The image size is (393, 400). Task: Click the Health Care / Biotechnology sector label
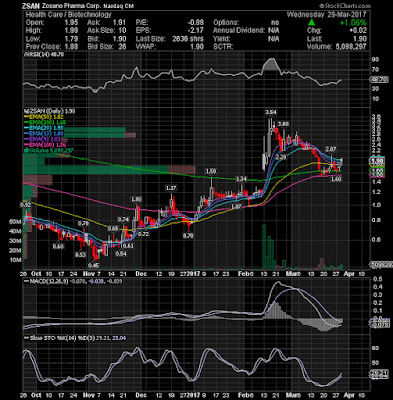point(68,14)
